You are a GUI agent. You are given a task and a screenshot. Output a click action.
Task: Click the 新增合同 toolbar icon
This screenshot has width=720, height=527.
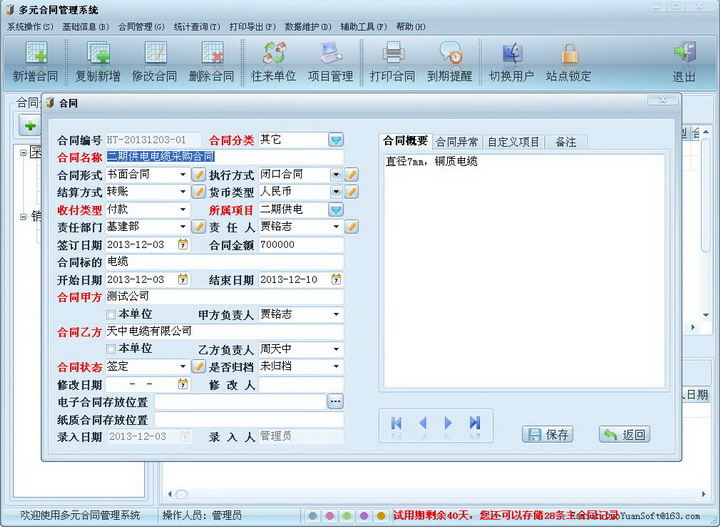click(x=35, y=54)
